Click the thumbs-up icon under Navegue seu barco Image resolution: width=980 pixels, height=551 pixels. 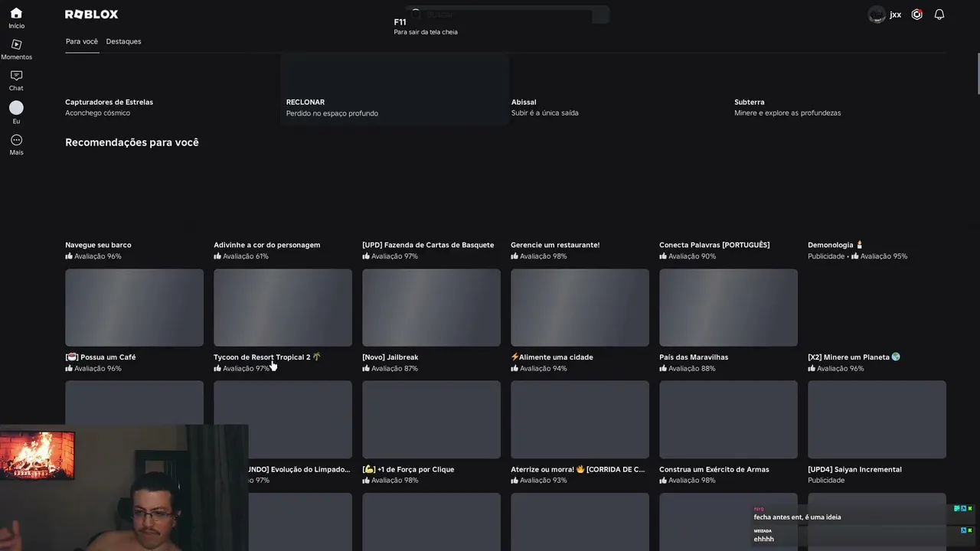(69, 256)
